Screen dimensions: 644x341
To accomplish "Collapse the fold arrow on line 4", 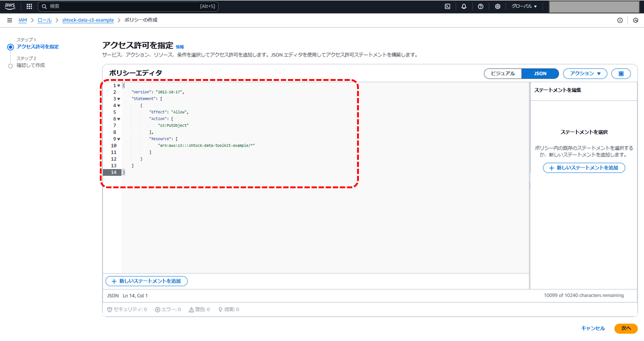I will 119,106.
